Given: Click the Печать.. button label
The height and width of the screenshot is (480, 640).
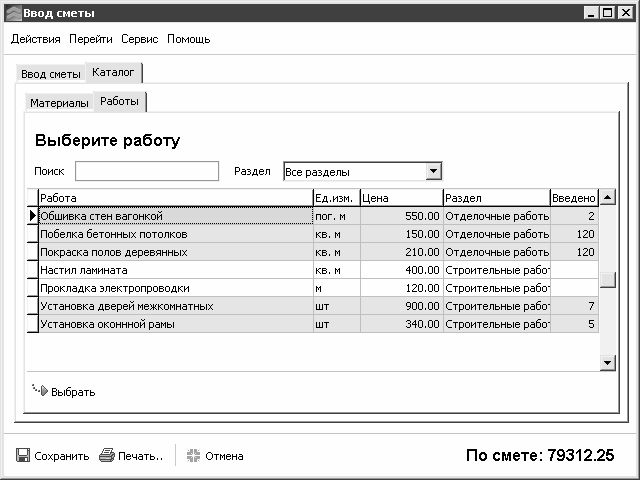Looking at the screenshot, I should click(x=140, y=456).
